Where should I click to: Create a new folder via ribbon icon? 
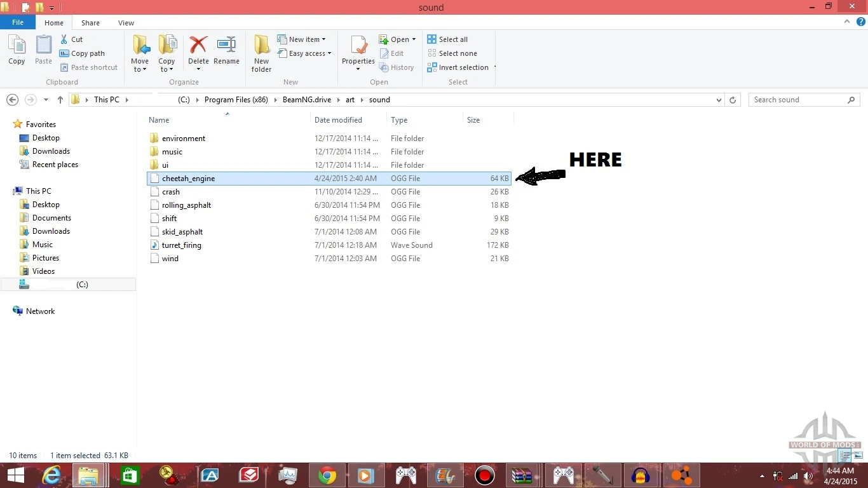point(261,46)
